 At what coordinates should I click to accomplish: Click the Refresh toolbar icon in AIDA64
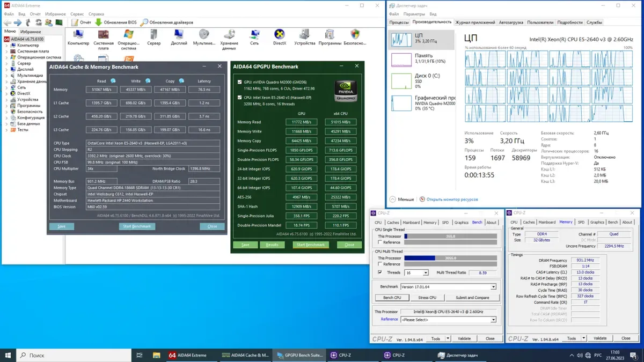39,23
